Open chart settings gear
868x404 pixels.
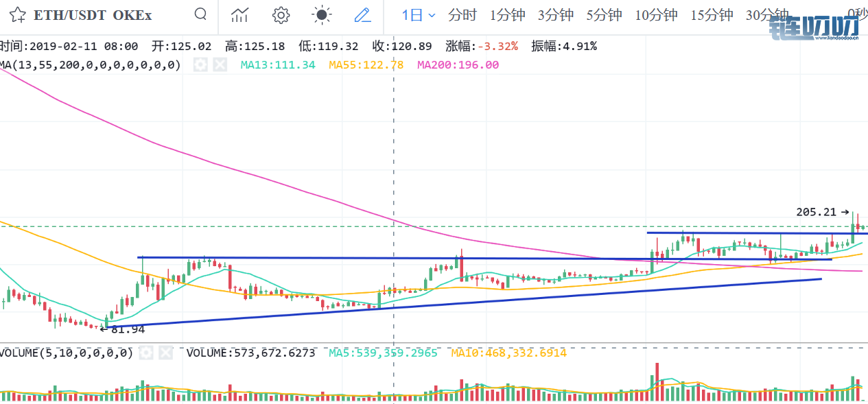coord(280,14)
